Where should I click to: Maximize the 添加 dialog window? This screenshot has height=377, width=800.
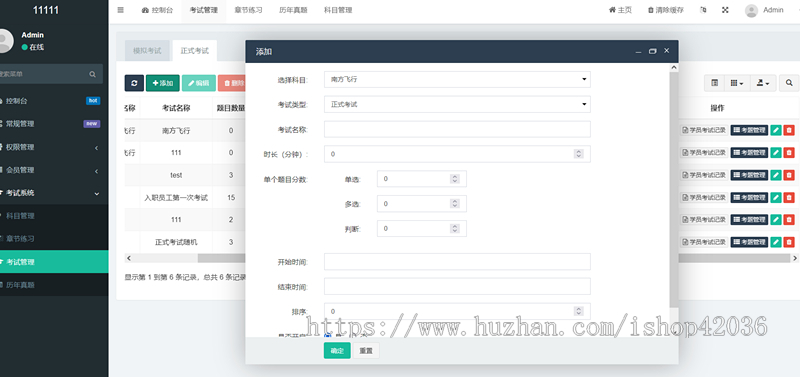click(653, 51)
